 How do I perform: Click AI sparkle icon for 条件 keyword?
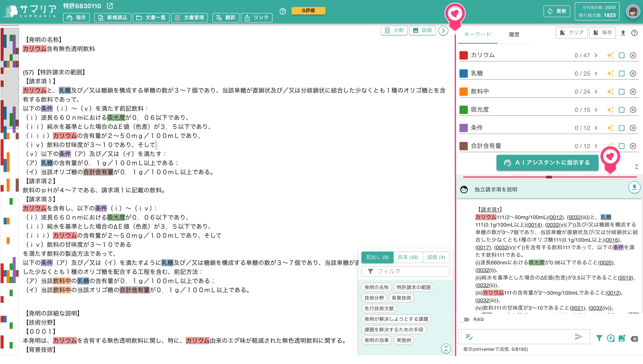click(610, 128)
